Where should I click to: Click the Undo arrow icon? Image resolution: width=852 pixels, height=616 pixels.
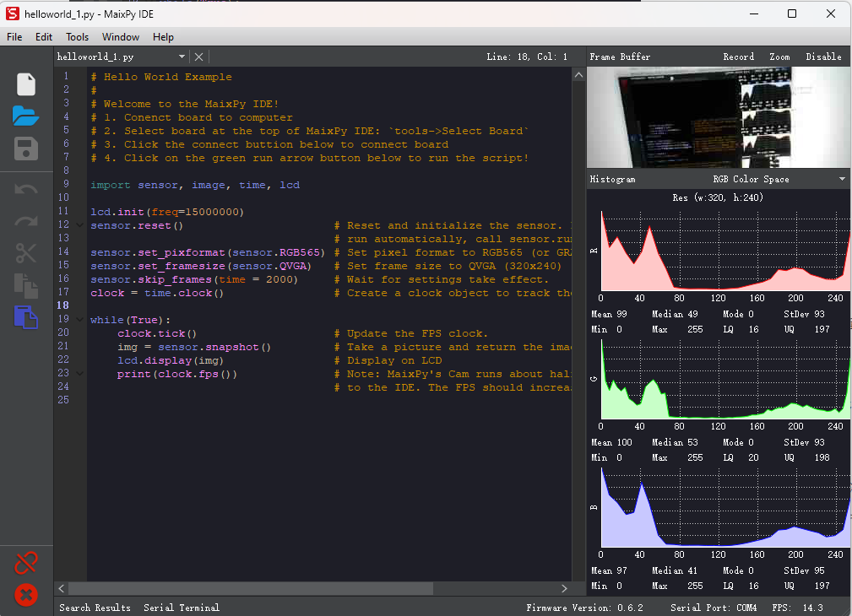point(26,189)
